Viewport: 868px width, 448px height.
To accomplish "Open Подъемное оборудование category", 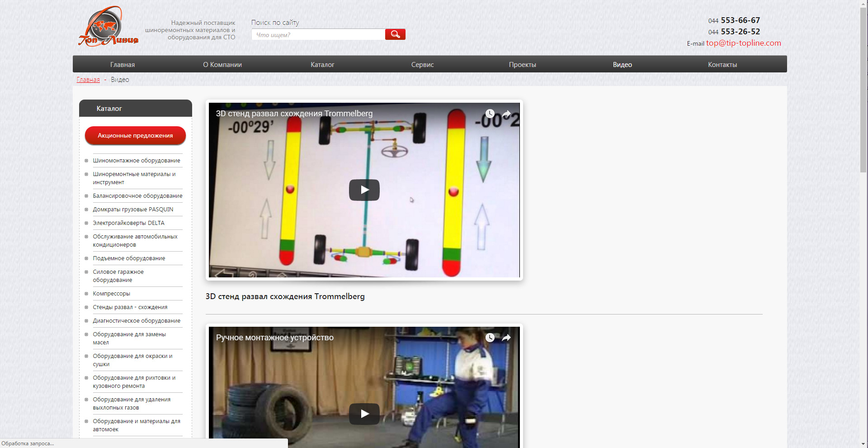I will (x=129, y=258).
